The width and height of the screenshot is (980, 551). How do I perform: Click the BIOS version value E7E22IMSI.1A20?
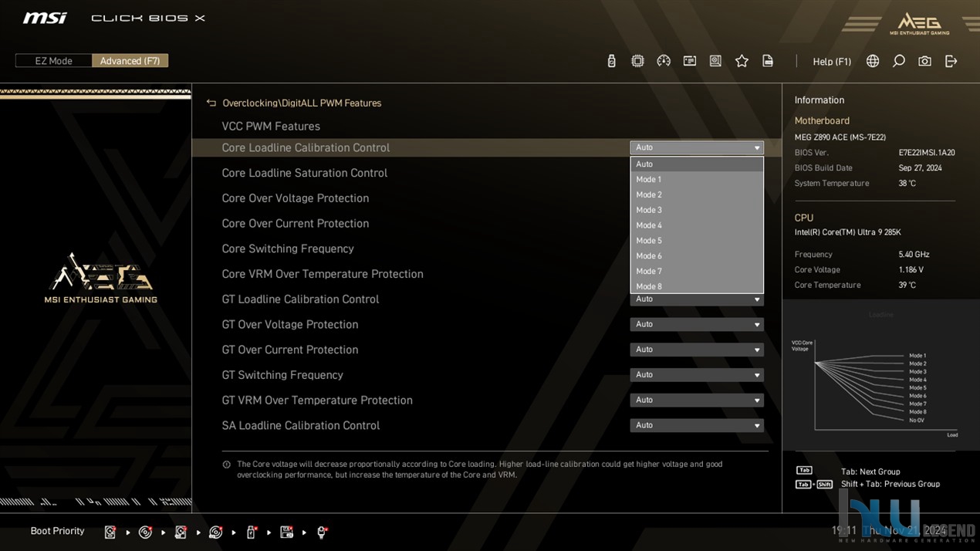click(x=927, y=153)
